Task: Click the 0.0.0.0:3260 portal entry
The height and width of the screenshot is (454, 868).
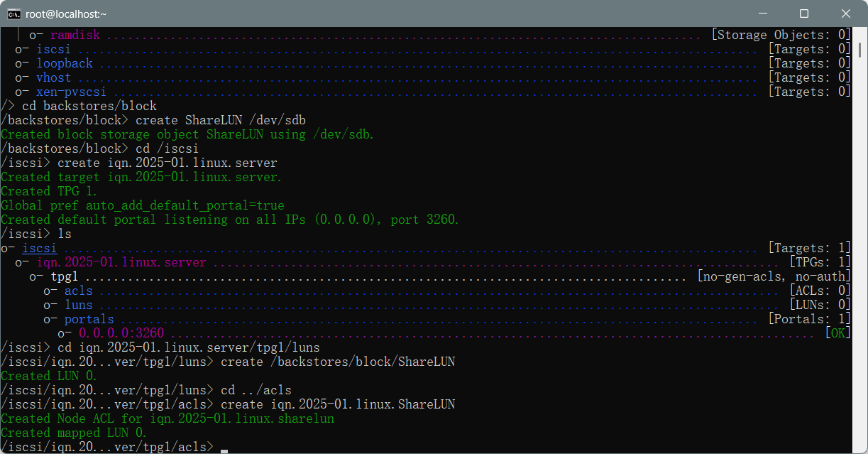Action: 121,333
